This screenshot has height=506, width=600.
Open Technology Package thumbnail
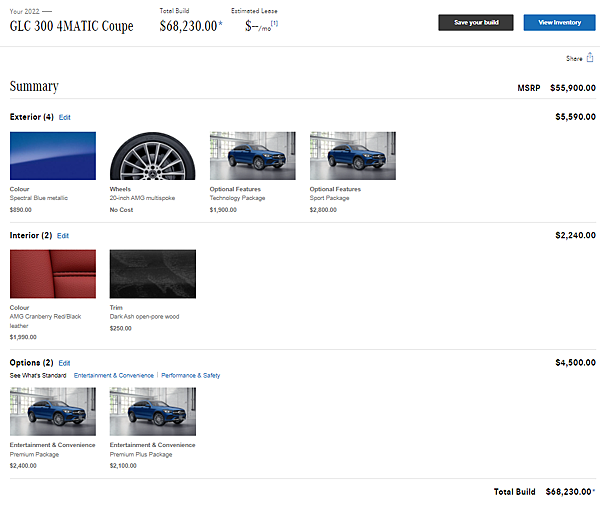click(x=253, y=156)
